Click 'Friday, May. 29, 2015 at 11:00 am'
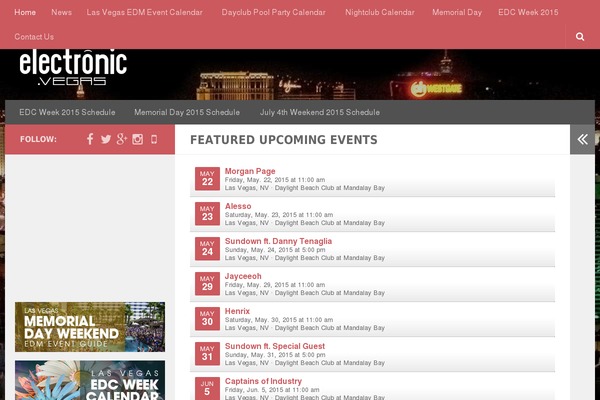 275,285
